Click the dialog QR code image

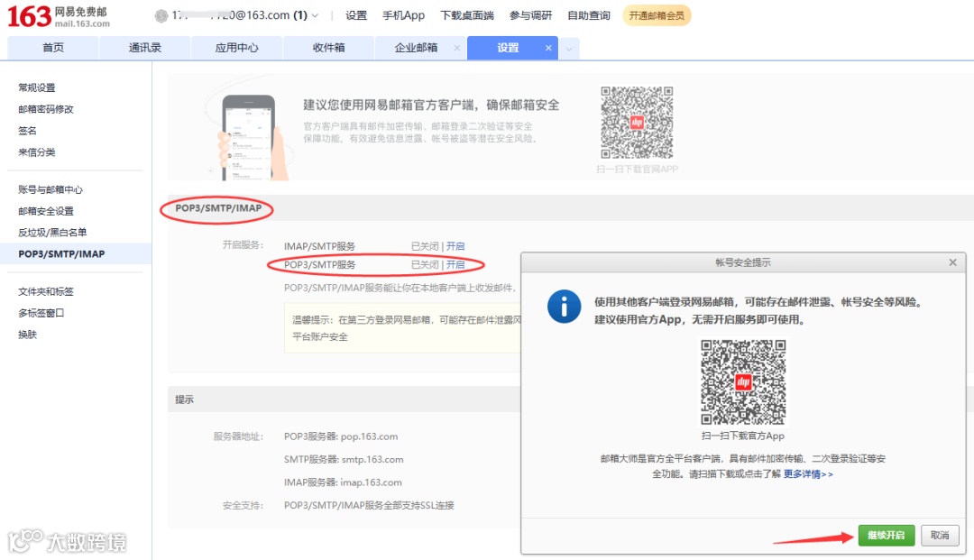(743, 381)
